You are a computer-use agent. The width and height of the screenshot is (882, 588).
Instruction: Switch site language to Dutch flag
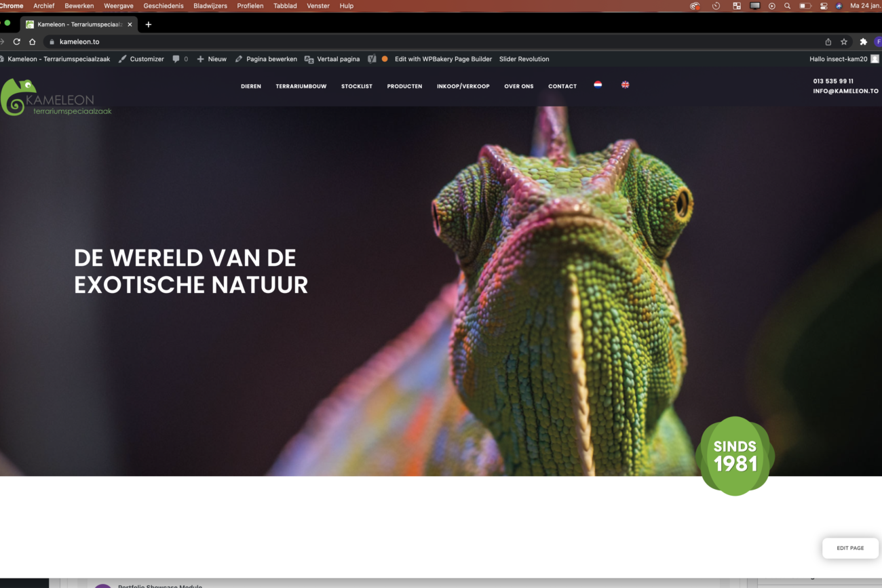pos(598,85)
